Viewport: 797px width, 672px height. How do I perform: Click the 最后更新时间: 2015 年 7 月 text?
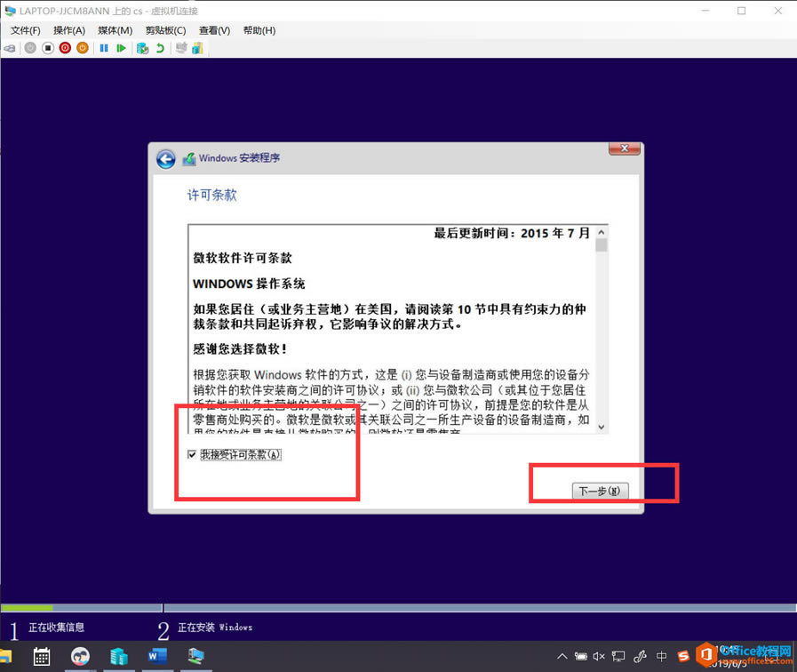(512, 233)
